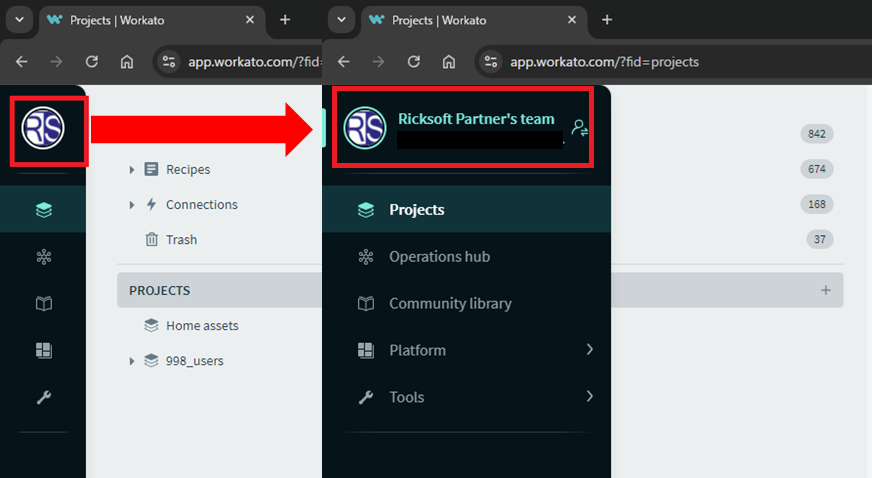Click the 37 count badge
This screenshot has height=478, width=872.
pyautogui.click(x=820, y=240)
